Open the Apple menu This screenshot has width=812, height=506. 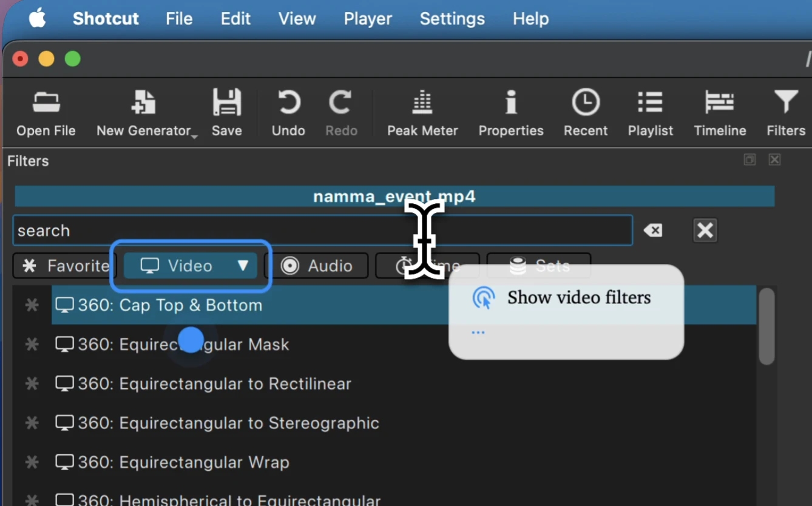(x=37, y=19)
